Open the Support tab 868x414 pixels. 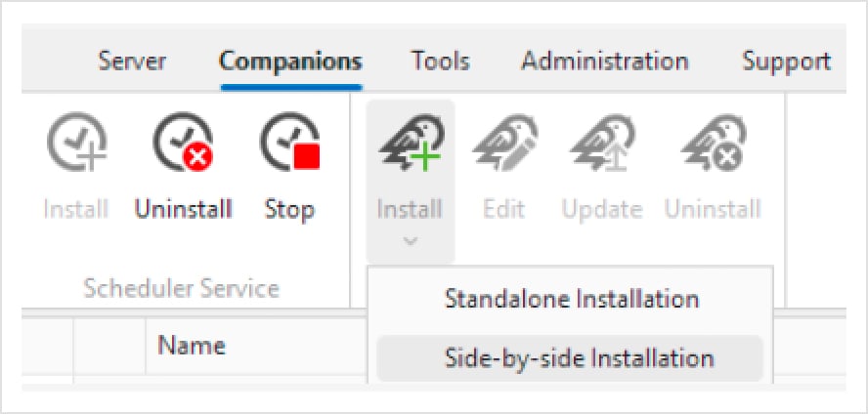(787, 61)
